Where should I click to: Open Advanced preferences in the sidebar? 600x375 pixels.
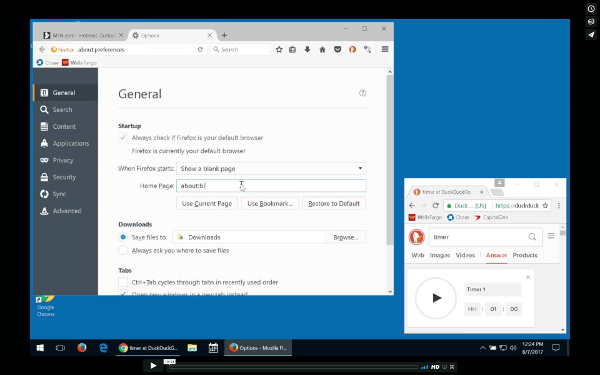[x=65, y=210]
